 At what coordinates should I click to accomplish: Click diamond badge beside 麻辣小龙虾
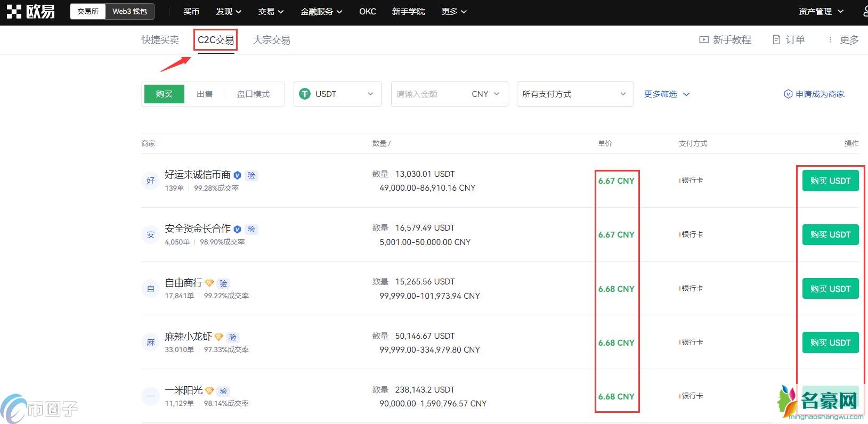point(218,337)
